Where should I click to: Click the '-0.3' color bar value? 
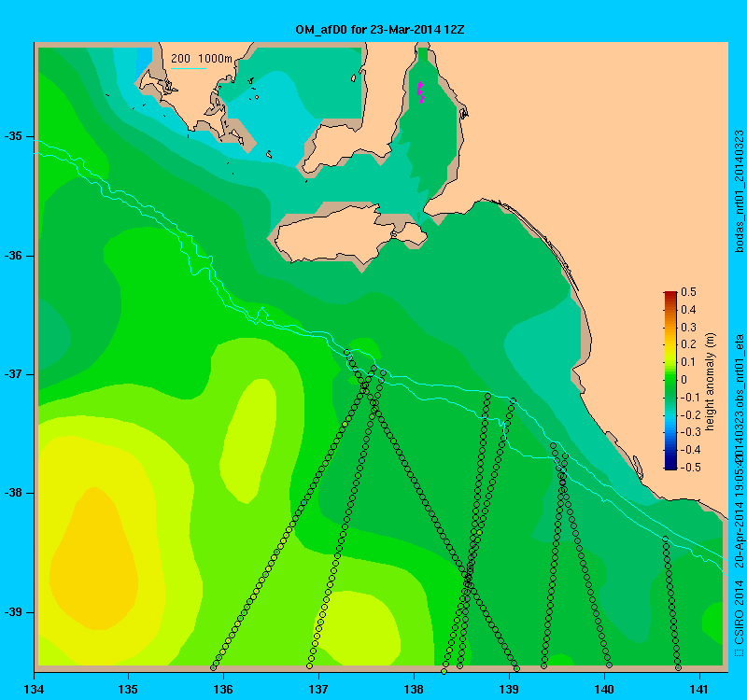tap(689, 432)
